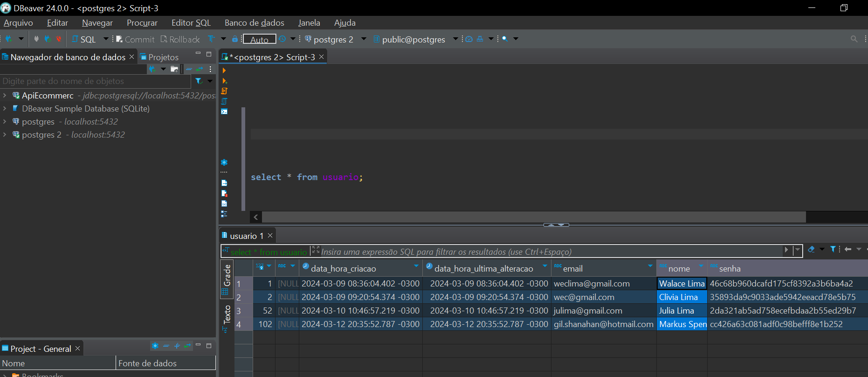Image resolution: width=868 pixels, height=377 pixels.
Task: Click execute statement in new tab icon
Action: (x=224, y=81)
